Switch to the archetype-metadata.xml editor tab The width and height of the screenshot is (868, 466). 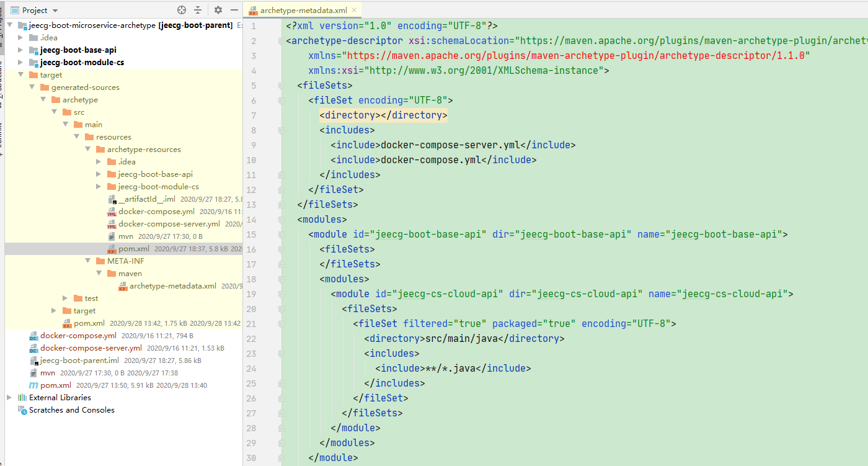pos(303,11)
